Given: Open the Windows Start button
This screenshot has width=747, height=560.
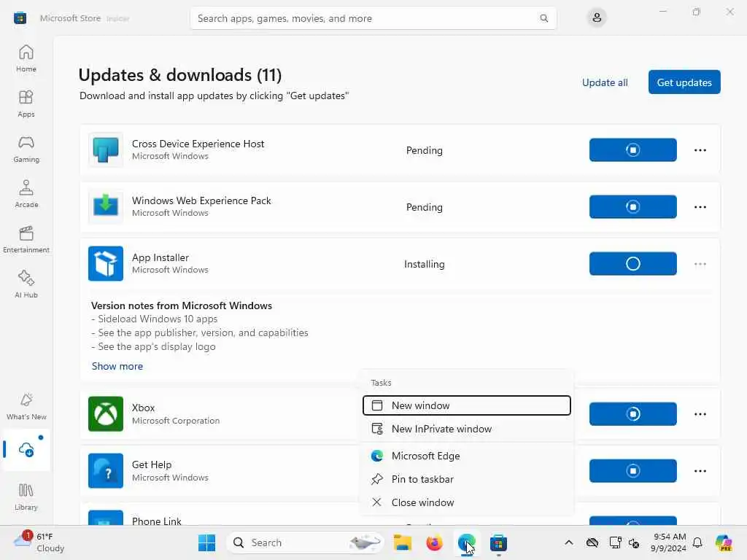Looking at the screenshot, I should 206,542.
